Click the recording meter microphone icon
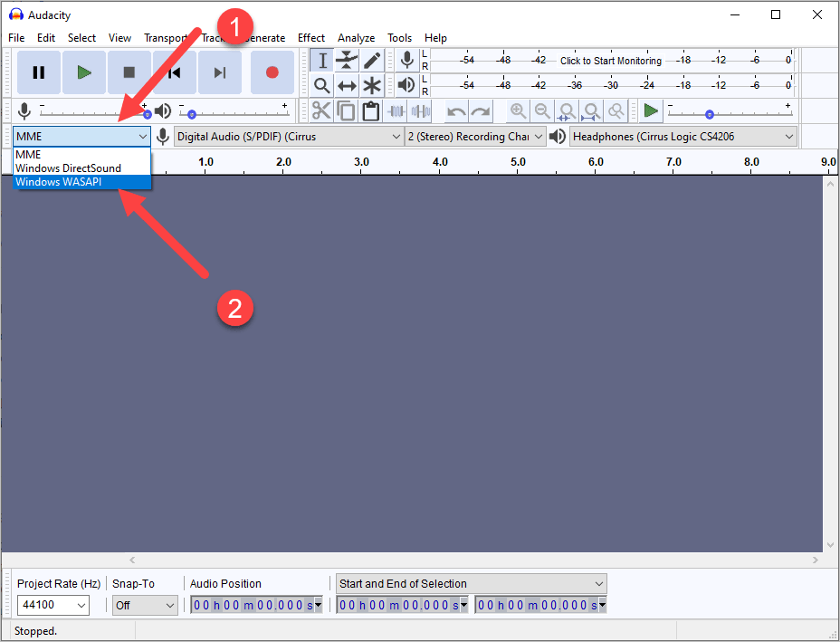Screen dimensions: 840x642 (407, 60)
